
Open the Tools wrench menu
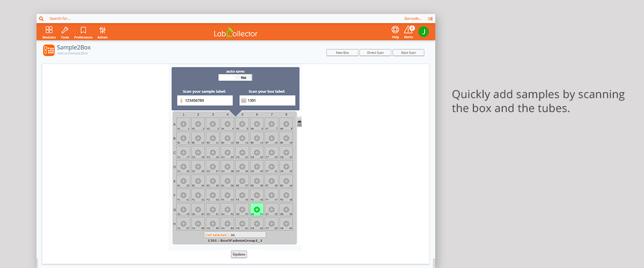tap(65, 33)
